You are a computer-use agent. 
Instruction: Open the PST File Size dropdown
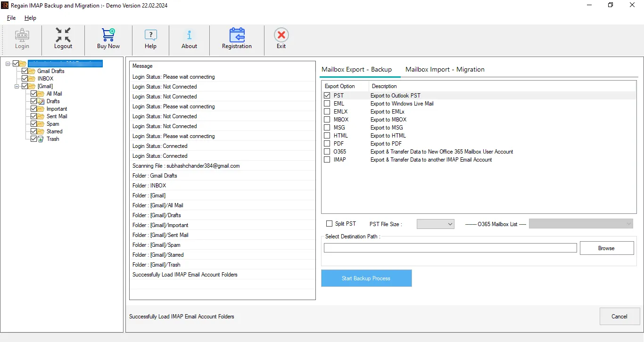[436, 224]
